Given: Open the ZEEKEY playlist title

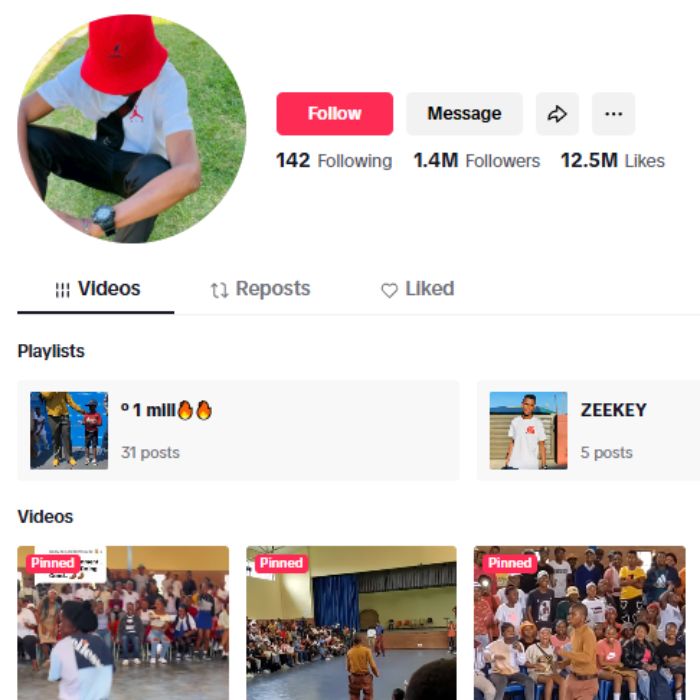Looking at the screenshot, I should tap(613, 410).
